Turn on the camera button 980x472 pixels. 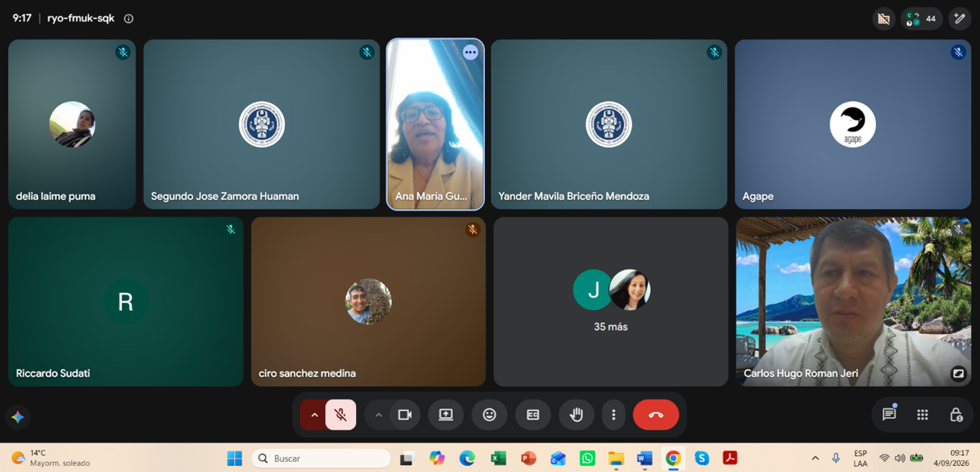405,415
